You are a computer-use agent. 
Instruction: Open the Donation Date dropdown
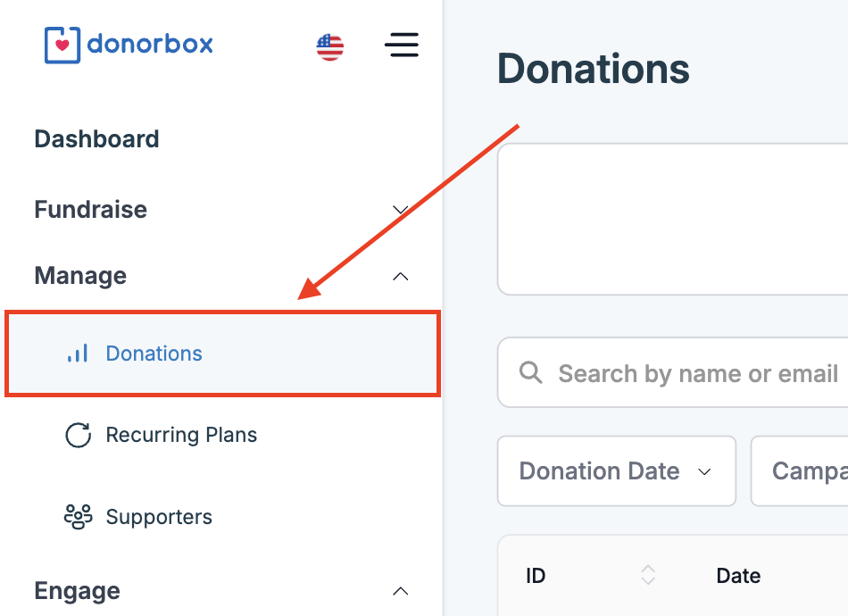617,471
